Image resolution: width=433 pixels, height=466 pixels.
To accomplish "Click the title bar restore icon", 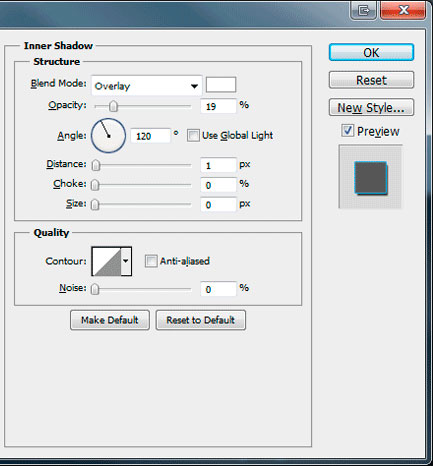I will click(x=364, y=10).
